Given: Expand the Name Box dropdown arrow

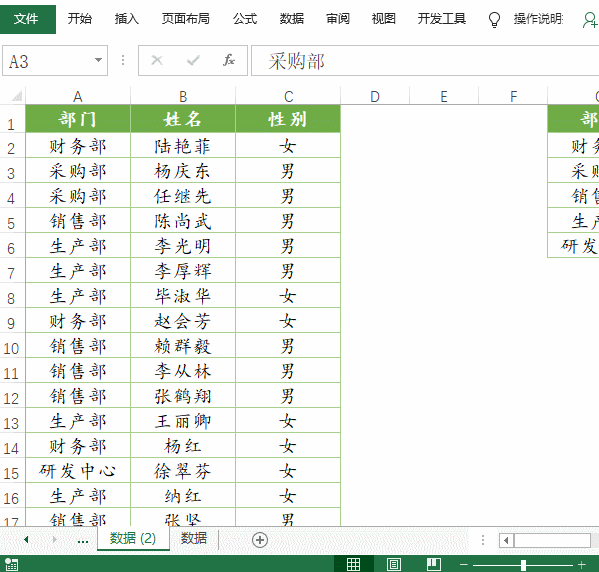Looking at the screenshot, I should 99,60.
